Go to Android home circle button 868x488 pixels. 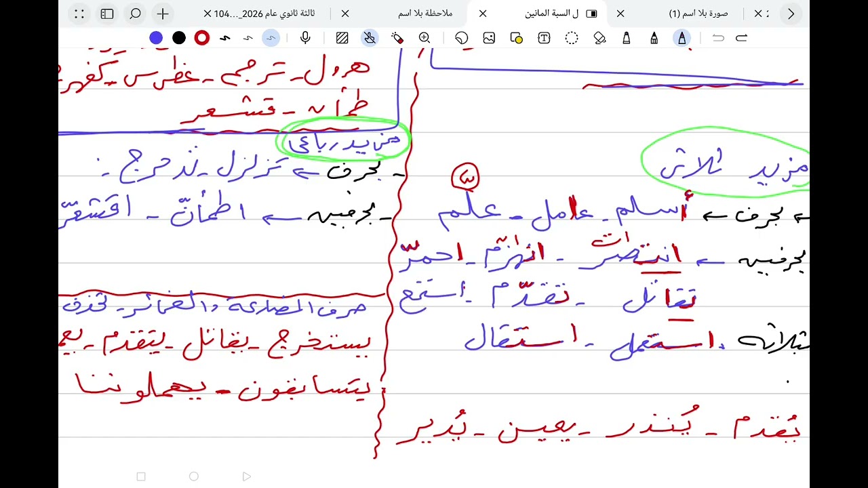click(194, 476)
